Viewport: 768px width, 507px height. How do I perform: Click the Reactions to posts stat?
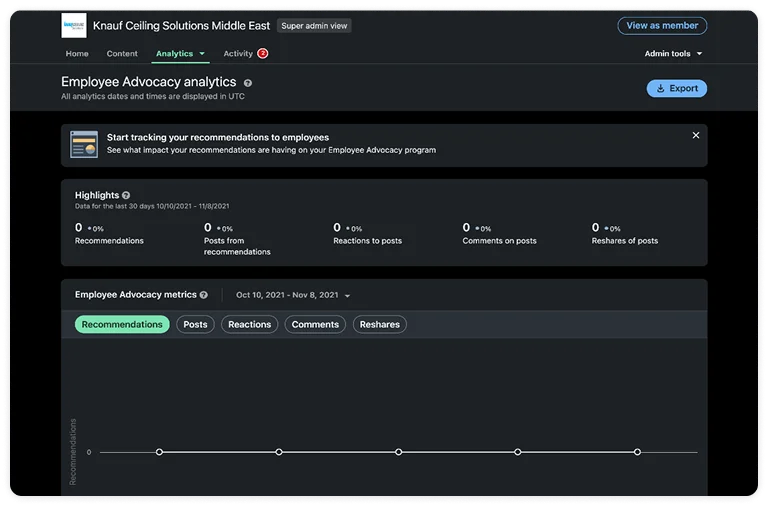click(x=367, y=234)
